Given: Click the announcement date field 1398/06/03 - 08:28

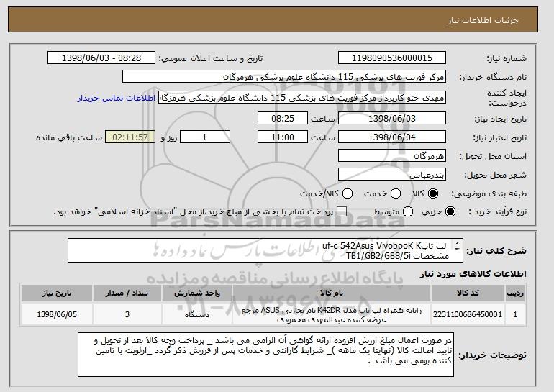Looking at the screenshot, I should (x=101, y=58).
